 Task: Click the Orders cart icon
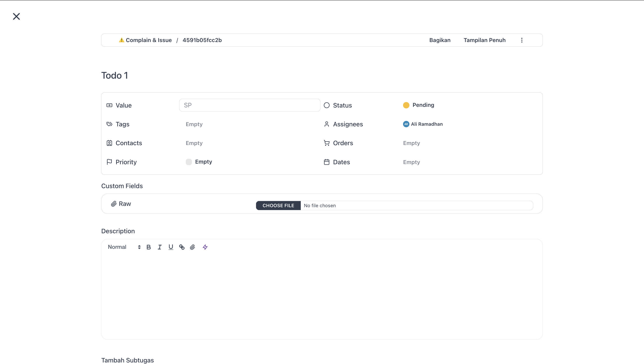327,143
